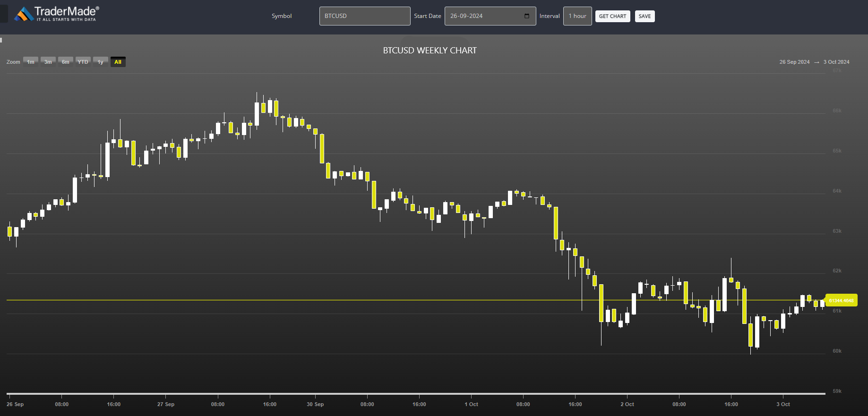Image resolution: width=868 pixels, height=416 pixels.
Task: Select the 1y zoom range
Action: click(x=101, y=62)
